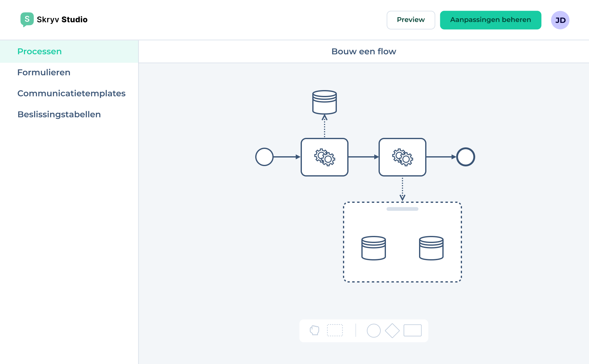Image resolution: width=589 pixels, height=364 pixels.
Task: Switch to the Processen section
Action: (x=39, y=51)
